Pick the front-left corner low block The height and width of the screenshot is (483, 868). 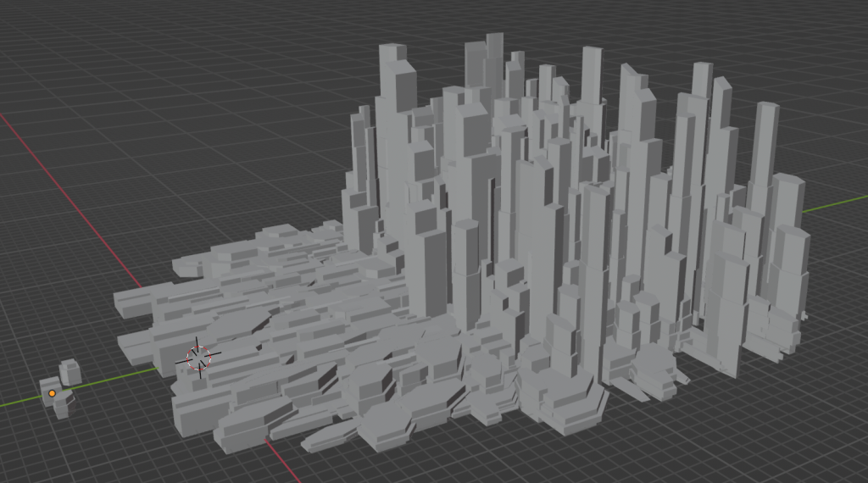click(x=193, y=415)
